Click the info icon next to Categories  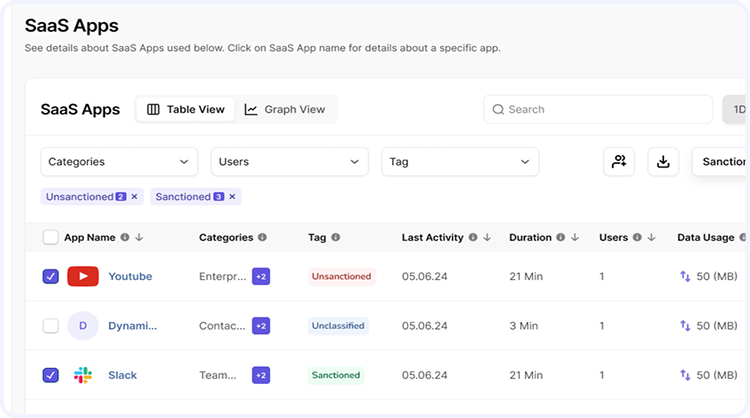(x=262, y=237)
